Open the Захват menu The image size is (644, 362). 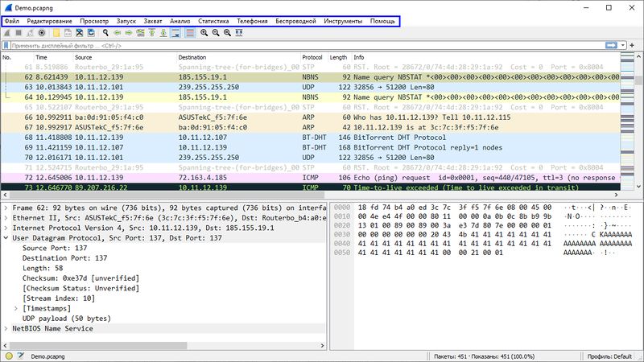coord(153,21)
